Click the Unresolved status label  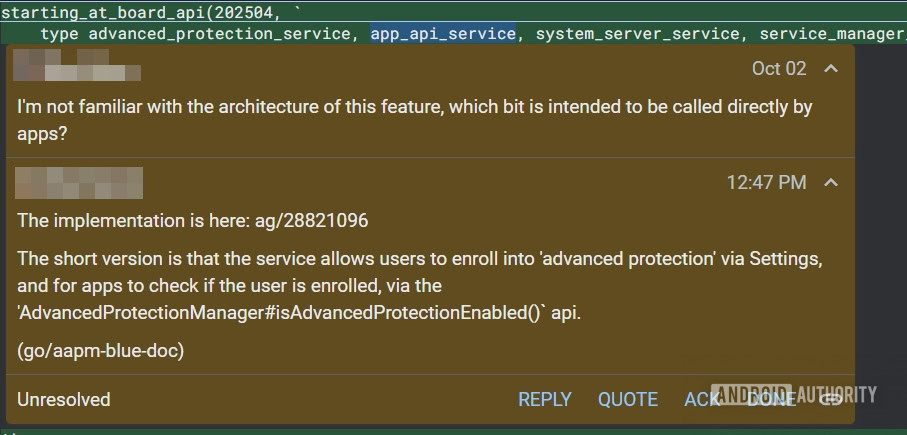point(64,400)
